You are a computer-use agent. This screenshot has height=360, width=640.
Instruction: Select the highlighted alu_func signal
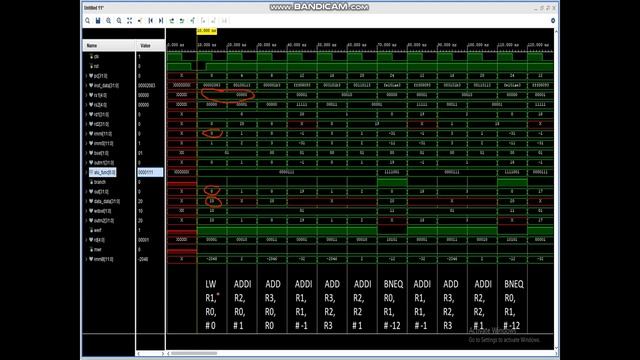102,172
